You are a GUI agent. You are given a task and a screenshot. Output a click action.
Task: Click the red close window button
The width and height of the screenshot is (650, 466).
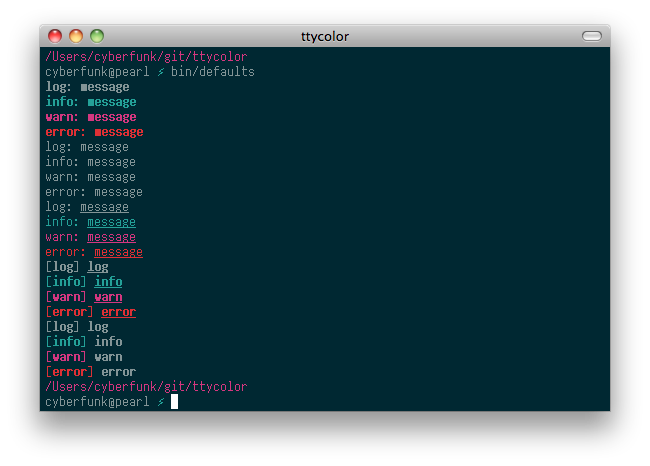click(x=55, y=36)
